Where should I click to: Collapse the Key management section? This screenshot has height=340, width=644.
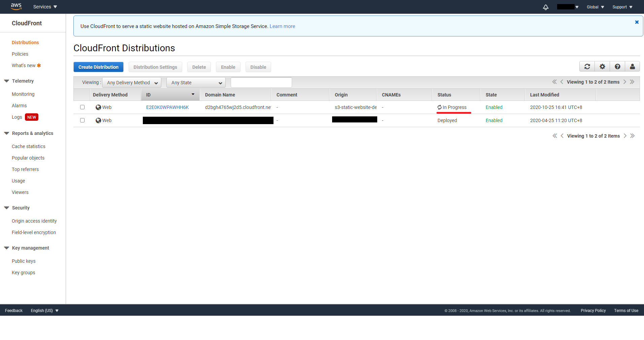click(6, 248)
